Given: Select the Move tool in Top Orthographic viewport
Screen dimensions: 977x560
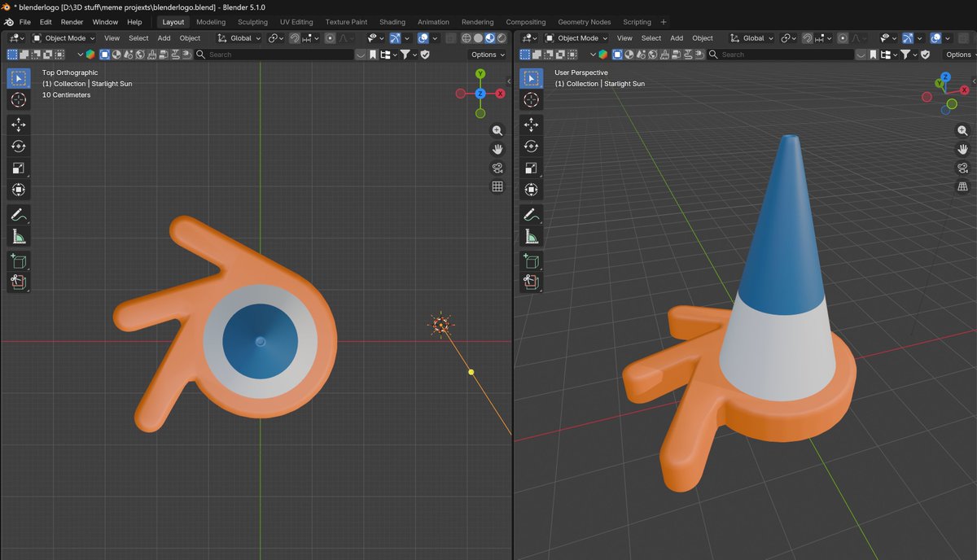Looking at the screenshot, I should (x=18, y=125).
